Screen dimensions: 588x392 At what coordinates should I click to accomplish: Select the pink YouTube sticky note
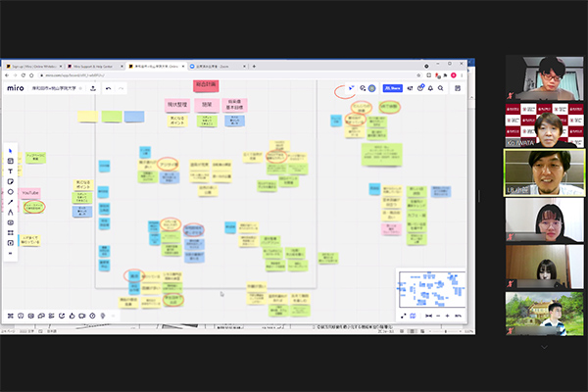pos(30,193)
